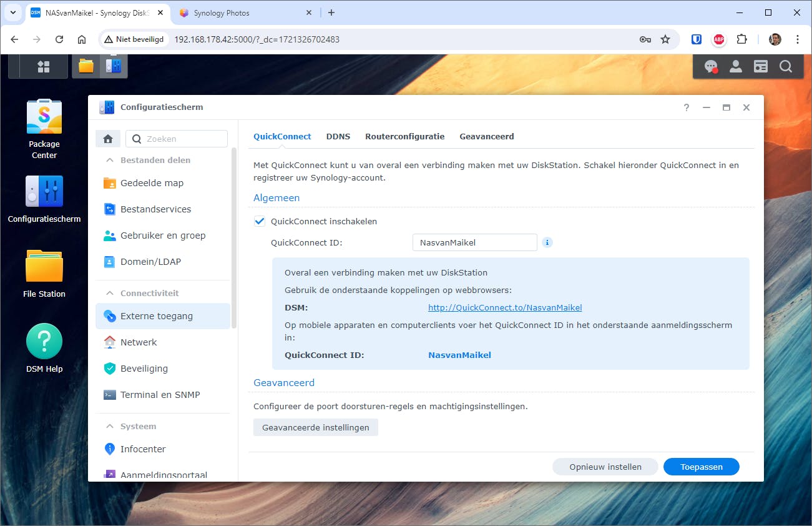Click the Zoeken search field
Screen dimensions: 812x526
(177, 139)
